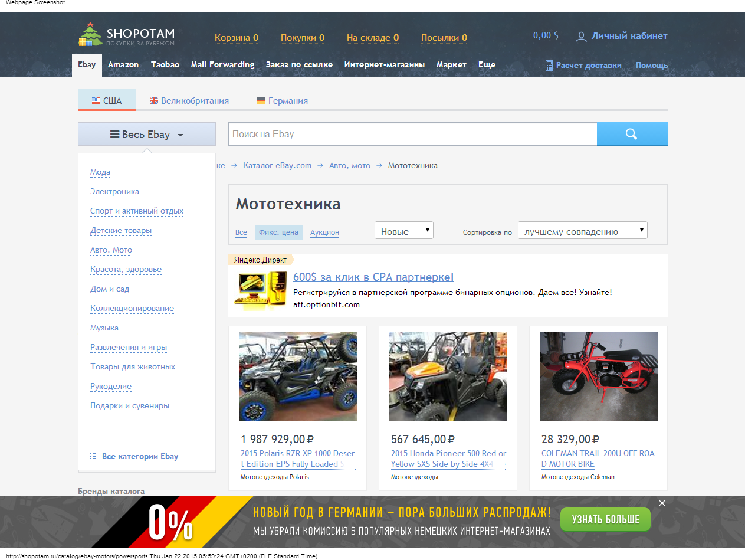Open Интернет-магазины section
The height and width of the screenshot is (560, 745).
click(385, 65)
